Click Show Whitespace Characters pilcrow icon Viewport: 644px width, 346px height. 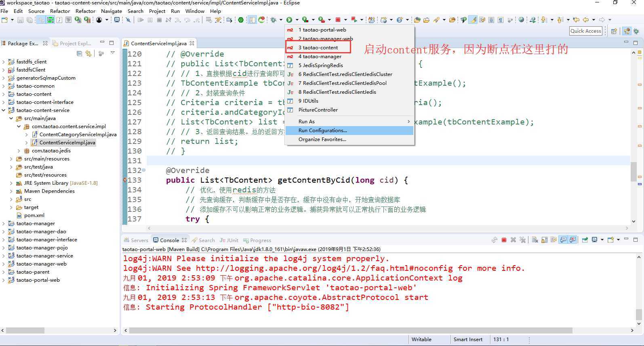click(x=501, y=20)
